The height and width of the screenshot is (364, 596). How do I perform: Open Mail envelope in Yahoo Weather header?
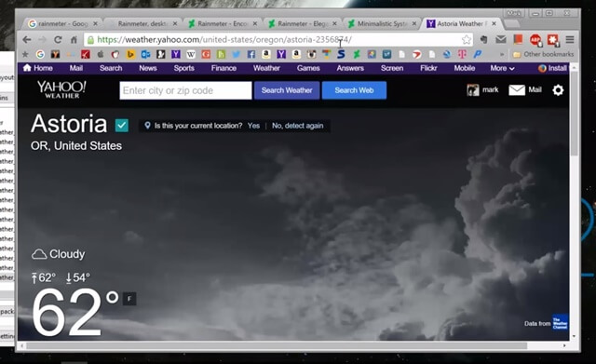tap(525, 90)
